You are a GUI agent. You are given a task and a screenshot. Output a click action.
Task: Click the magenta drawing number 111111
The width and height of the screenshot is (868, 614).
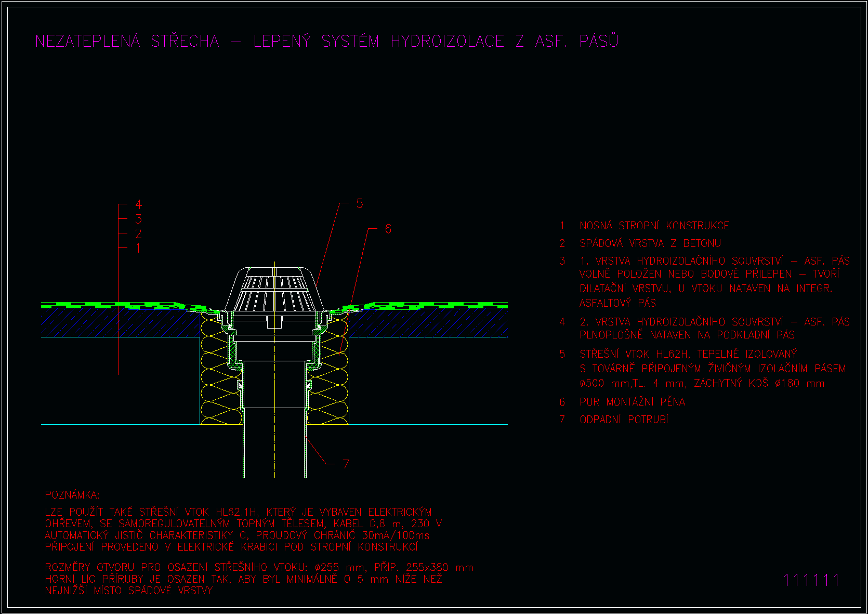pos(811,580)
